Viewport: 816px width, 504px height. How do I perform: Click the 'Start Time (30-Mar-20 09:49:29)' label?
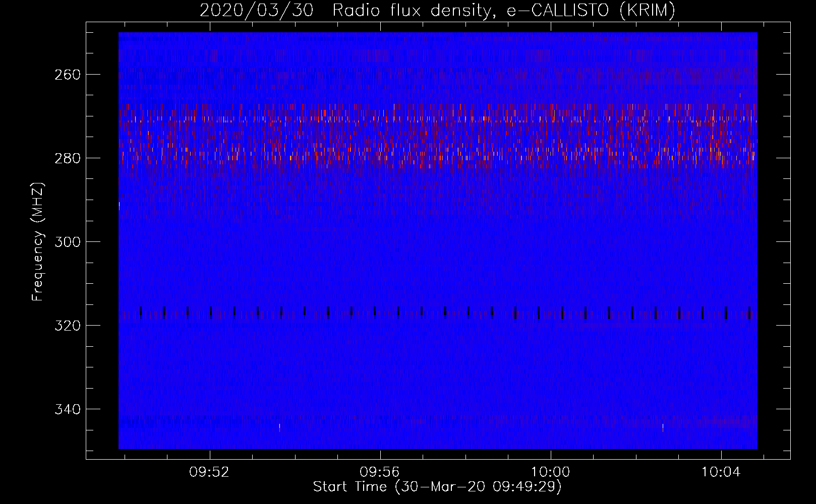[437, 487]
